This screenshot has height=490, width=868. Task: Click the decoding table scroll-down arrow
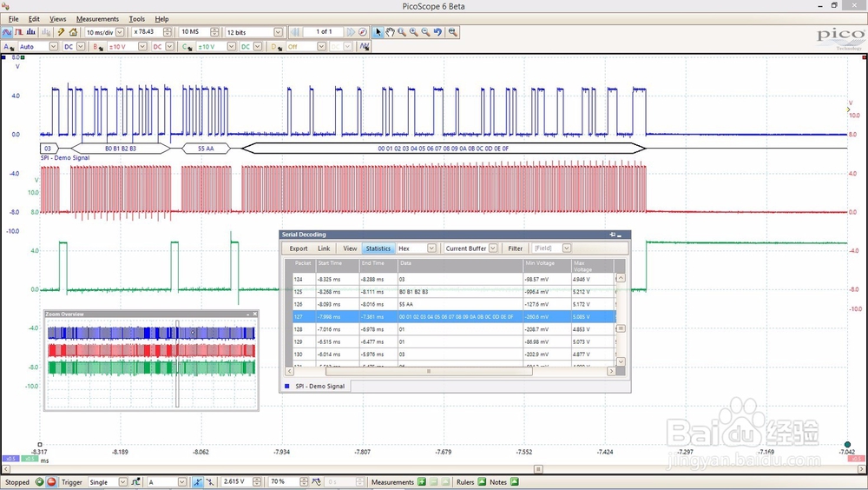tap(621, 361)
